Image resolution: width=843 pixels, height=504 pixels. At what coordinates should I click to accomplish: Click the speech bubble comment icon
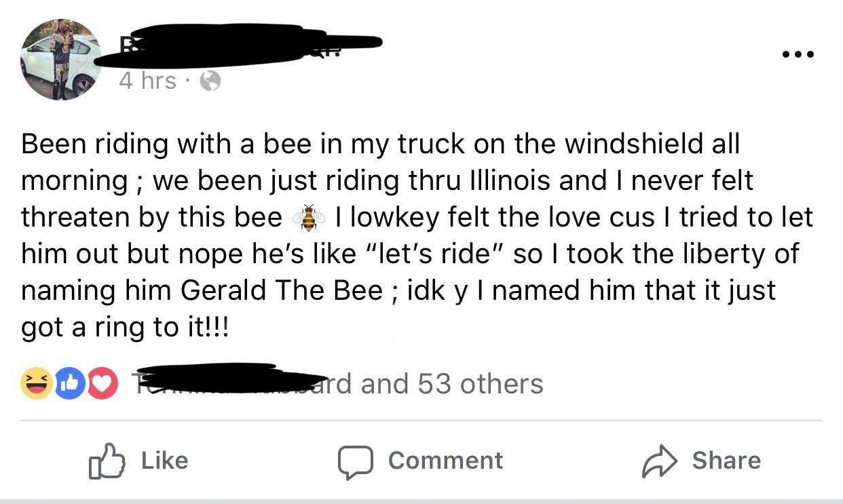pyautogui.click(x=357, y=462)
